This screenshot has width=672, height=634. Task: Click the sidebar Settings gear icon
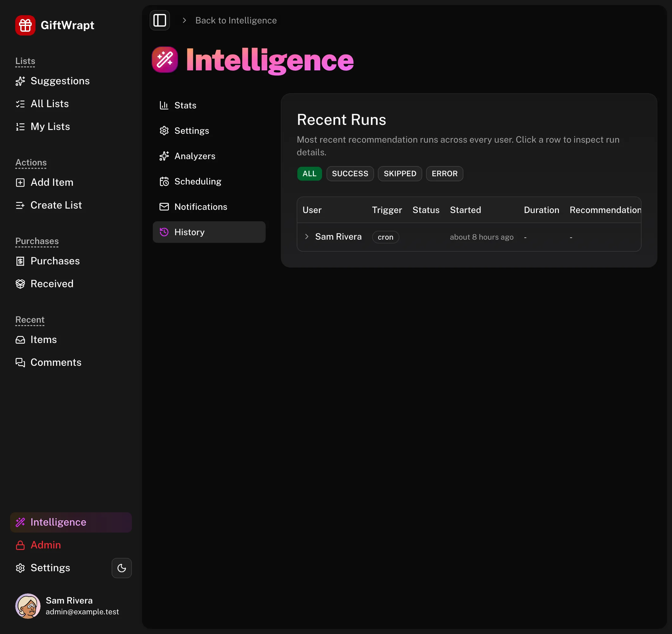click(x=20, y=568)
